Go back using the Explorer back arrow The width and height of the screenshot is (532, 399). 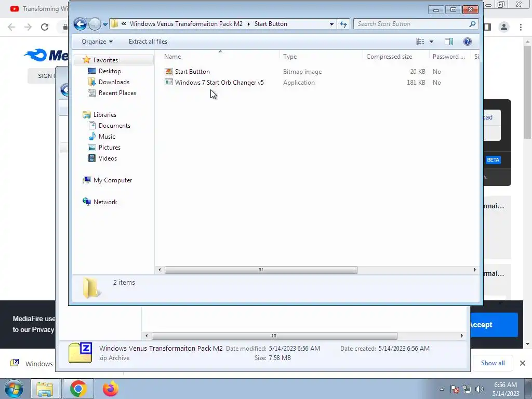tap(80, 24)
